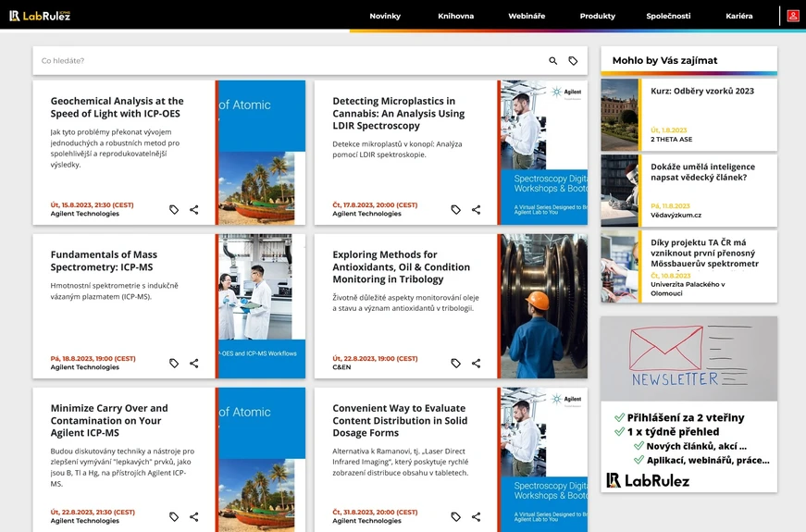Open 'Exploring Methods for Antioxidants' title
The height and width of the screenshot is (532, 806).
coord(401,266)
